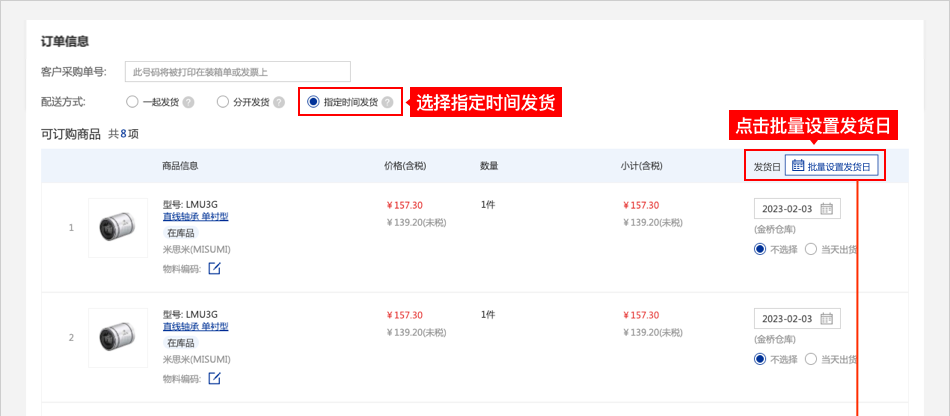Click help icon next to 一起发货

188,102
